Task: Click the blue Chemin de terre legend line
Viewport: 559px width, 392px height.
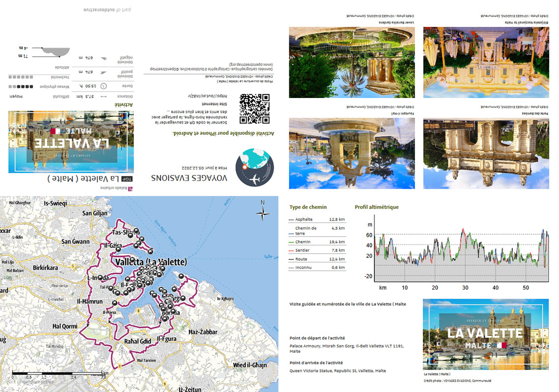Action: click(x=291, y=234)
